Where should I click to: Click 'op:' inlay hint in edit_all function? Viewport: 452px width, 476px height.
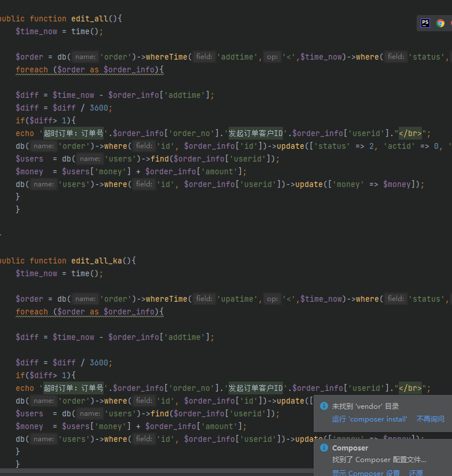click(x=272, y=57)
